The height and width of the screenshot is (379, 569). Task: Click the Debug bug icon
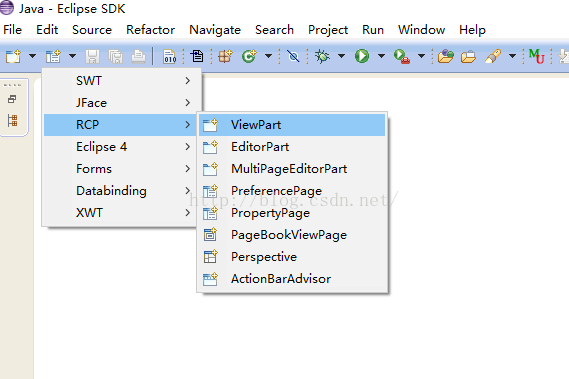(322, 56)
